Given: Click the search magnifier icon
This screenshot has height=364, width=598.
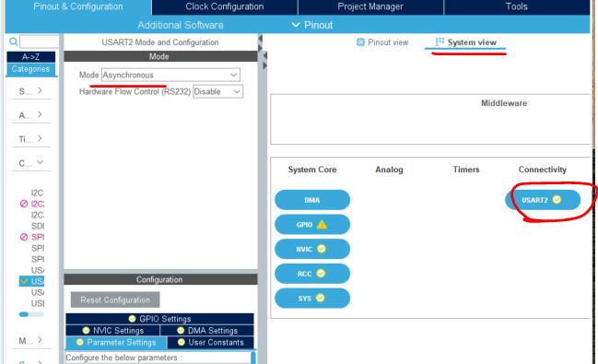Looking at the screenshot, I should [13, 41].
